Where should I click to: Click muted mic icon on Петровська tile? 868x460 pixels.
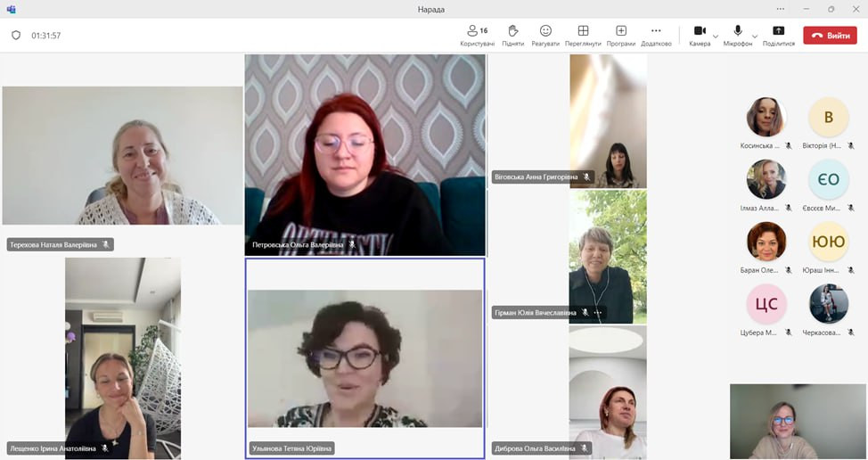pyautogui.click(x=352, y=244)
